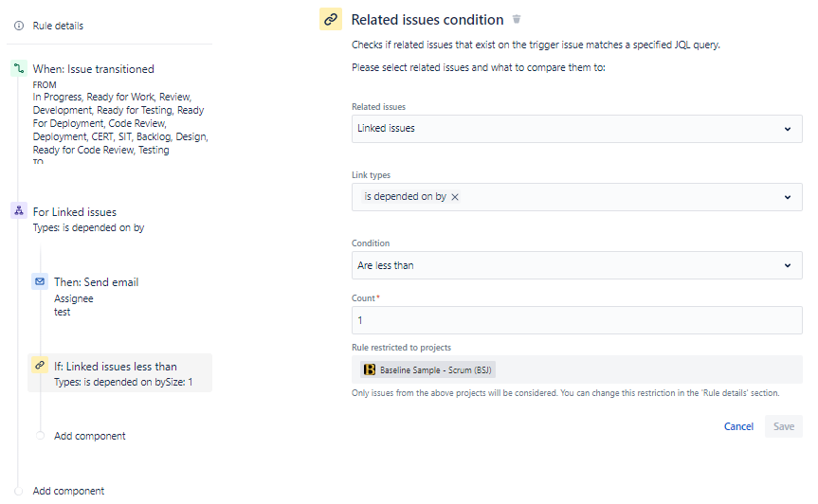Click the Cancel link
The height and width of the screenshot is (504, 818).
pyautogui.click(x=738, y=426)
